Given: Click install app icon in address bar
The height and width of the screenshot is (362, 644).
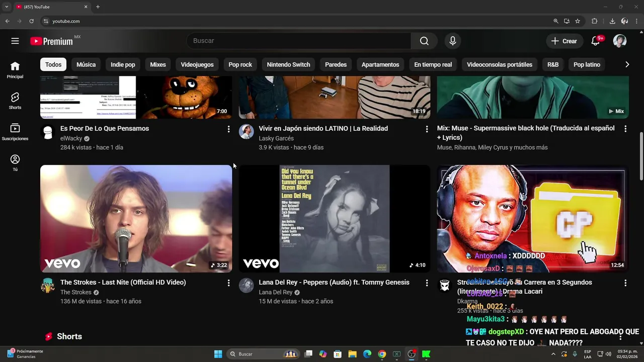Looking at the screenshot, I should point(567,21).
